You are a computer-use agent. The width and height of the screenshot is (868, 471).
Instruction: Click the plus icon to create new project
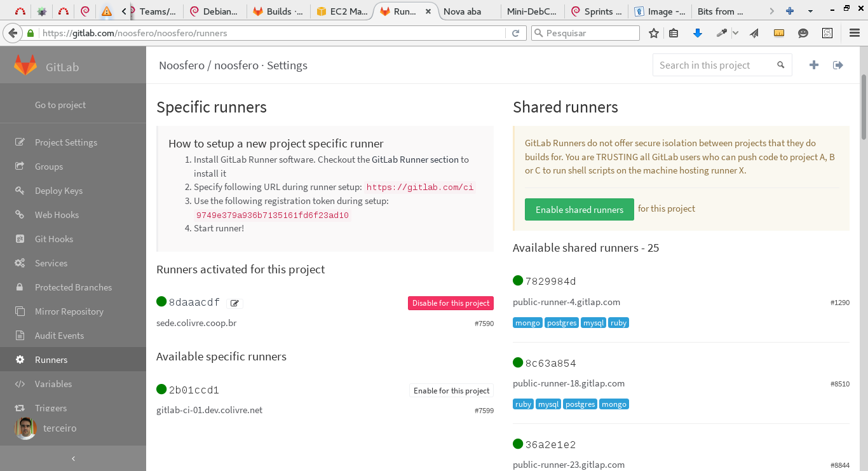click(814, 65)
